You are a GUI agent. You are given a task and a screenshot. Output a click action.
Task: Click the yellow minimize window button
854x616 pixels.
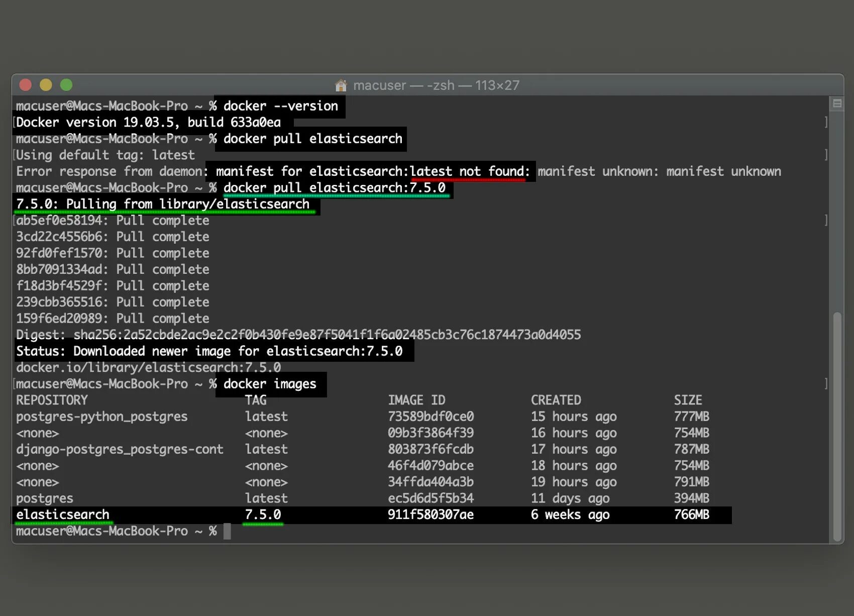(x=46, y=85)
